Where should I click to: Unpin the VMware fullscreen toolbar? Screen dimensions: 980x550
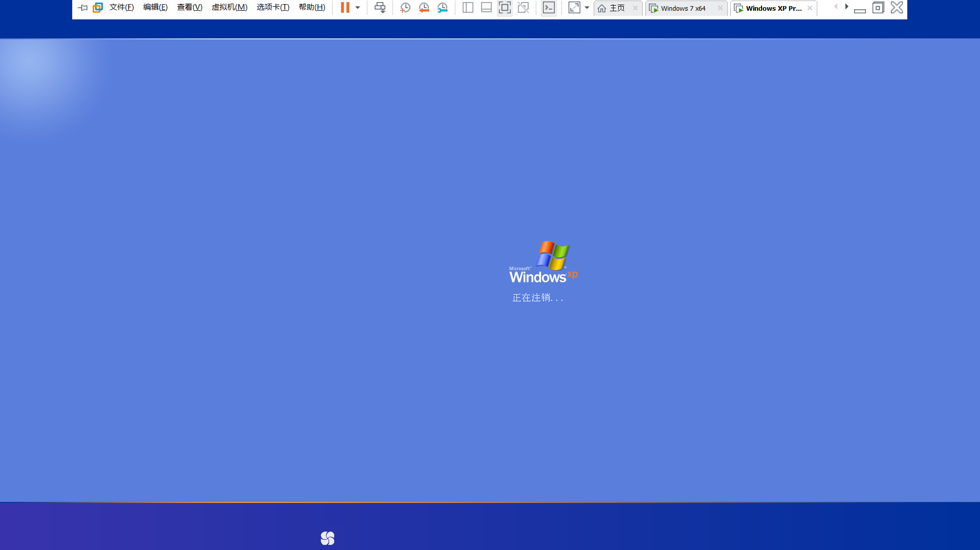(82, 8)
